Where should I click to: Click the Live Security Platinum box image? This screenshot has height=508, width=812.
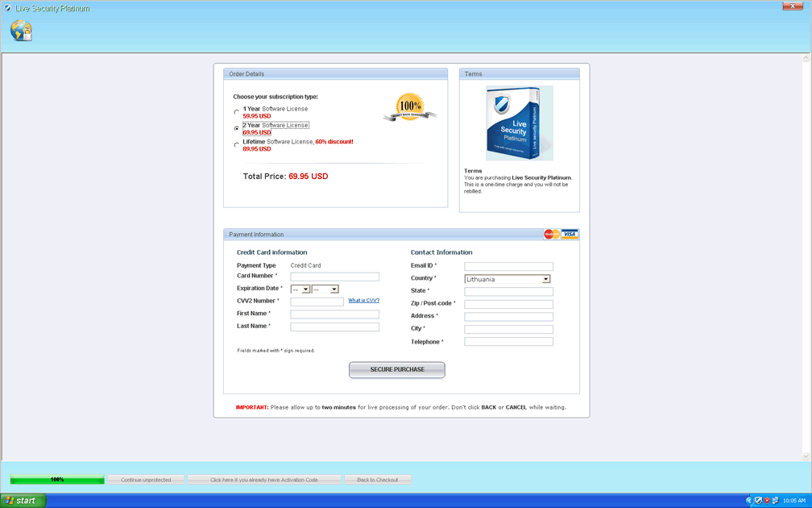tap(519, 123)
